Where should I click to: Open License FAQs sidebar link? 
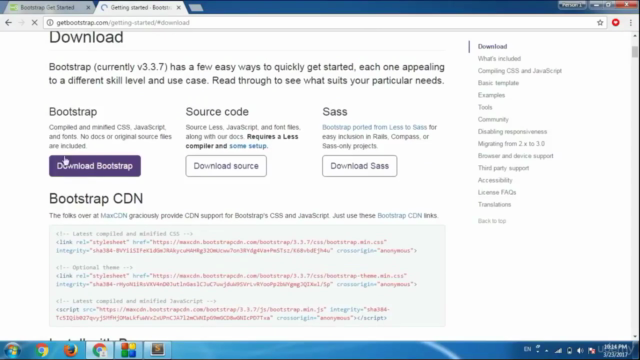(497, 192)
